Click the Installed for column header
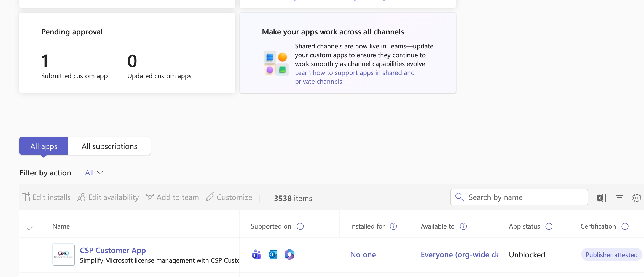The height and width of the screenshot is (277, 644). [367, 226]
